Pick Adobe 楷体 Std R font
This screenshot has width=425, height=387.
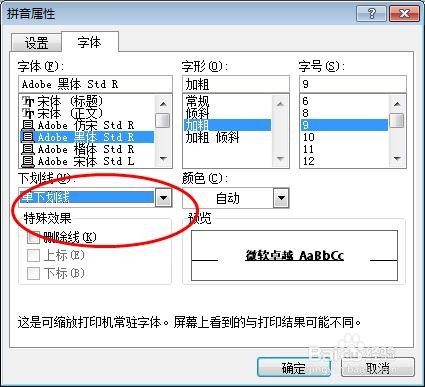[86, 149]
